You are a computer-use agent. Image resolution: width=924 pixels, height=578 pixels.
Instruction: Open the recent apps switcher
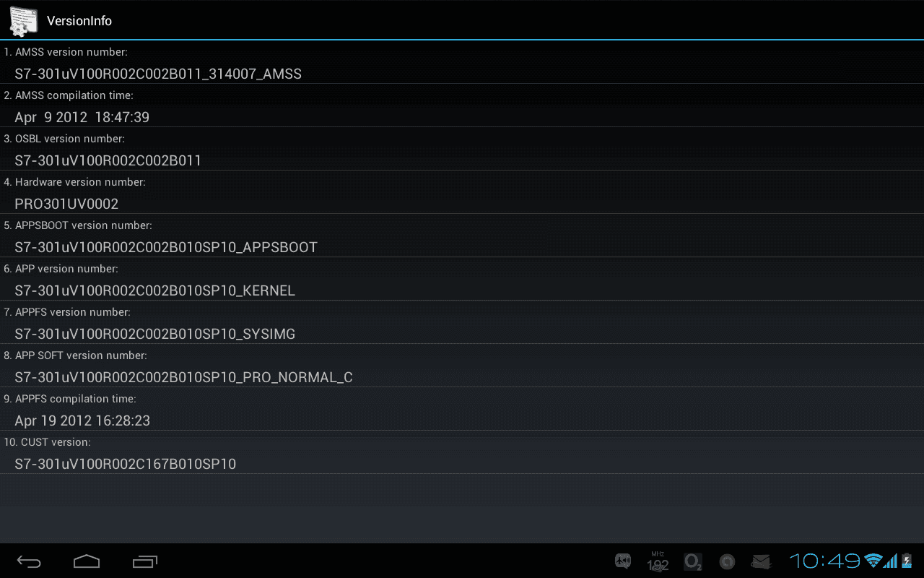pos(144,561)
